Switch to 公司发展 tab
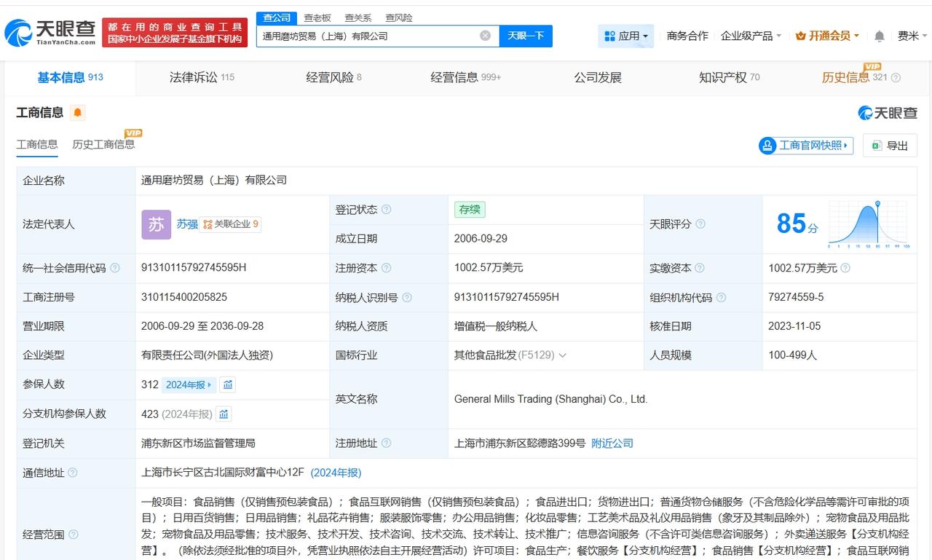This screenshot has height=560, width=932. [x=598, y=77]
